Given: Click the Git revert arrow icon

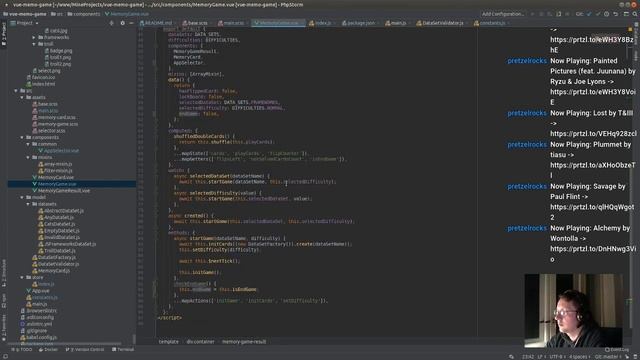Looking at the screenshot, I should (616, 14).
